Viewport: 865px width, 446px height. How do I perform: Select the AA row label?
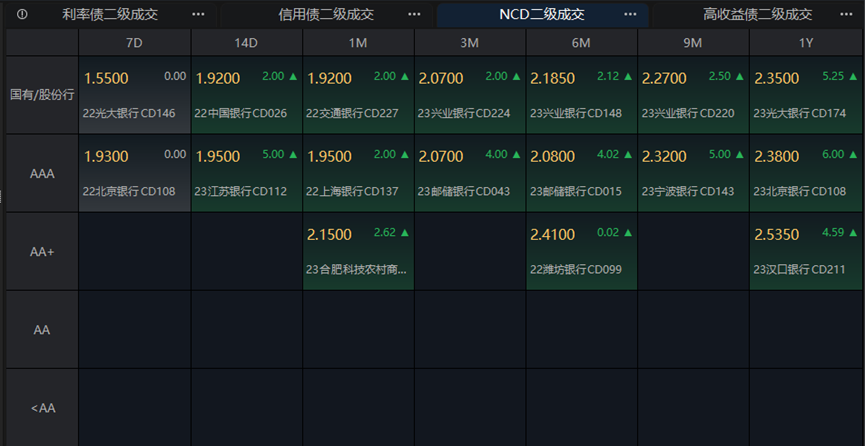(x=42, y=330)
